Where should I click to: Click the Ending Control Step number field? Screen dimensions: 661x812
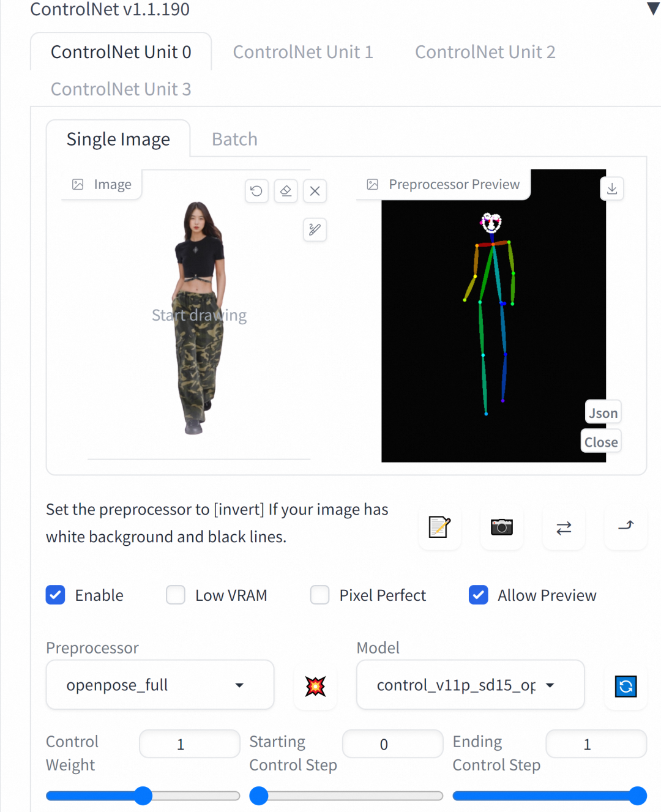pos(596,744)
